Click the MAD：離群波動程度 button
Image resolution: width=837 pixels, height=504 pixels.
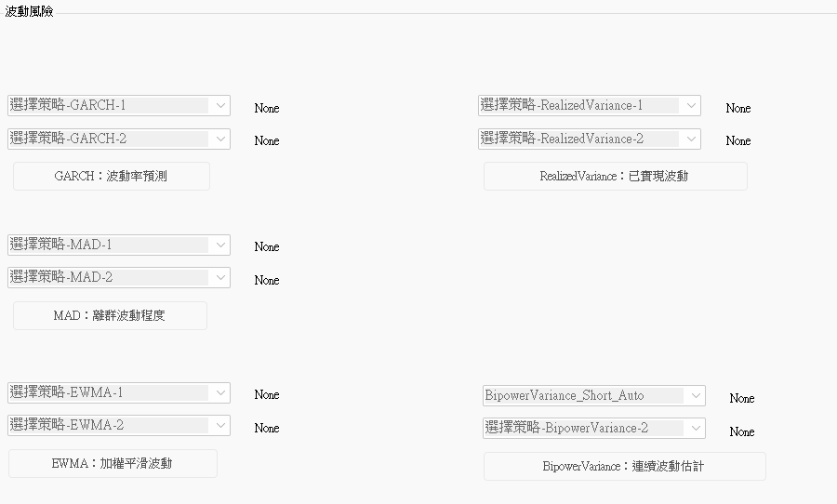point(110,315)
